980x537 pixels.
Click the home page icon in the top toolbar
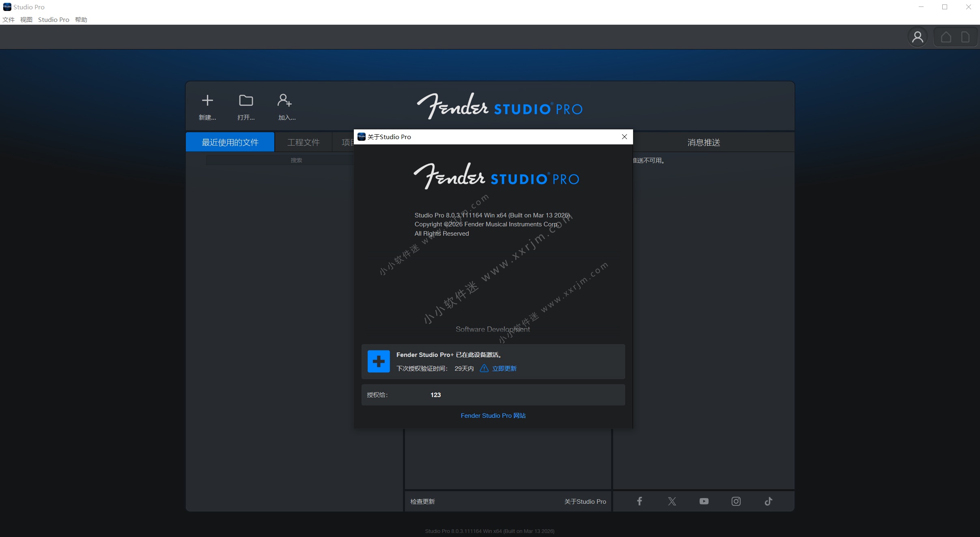(x=946, y=37)
